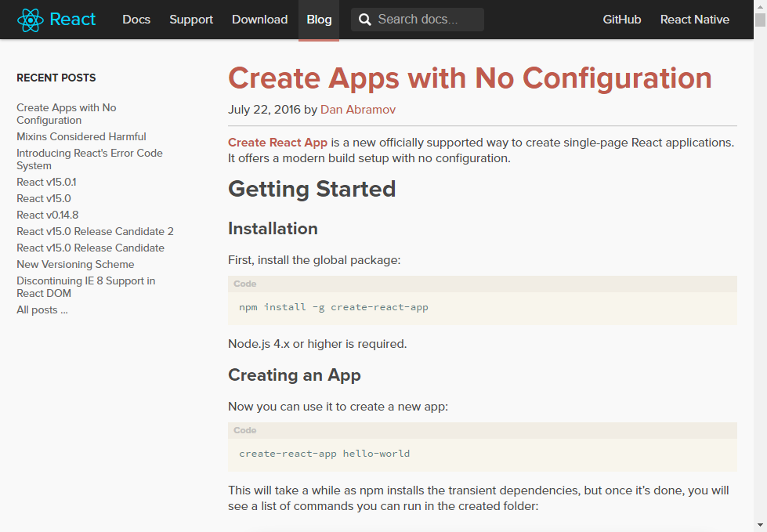
Task: Click the Create Apps with No Configuration title
Action: 469,78
